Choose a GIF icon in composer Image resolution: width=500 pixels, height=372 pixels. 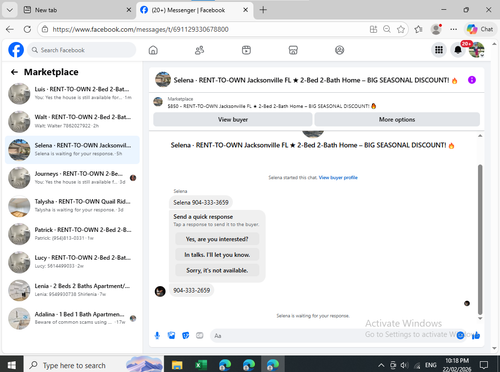[200, 335]
